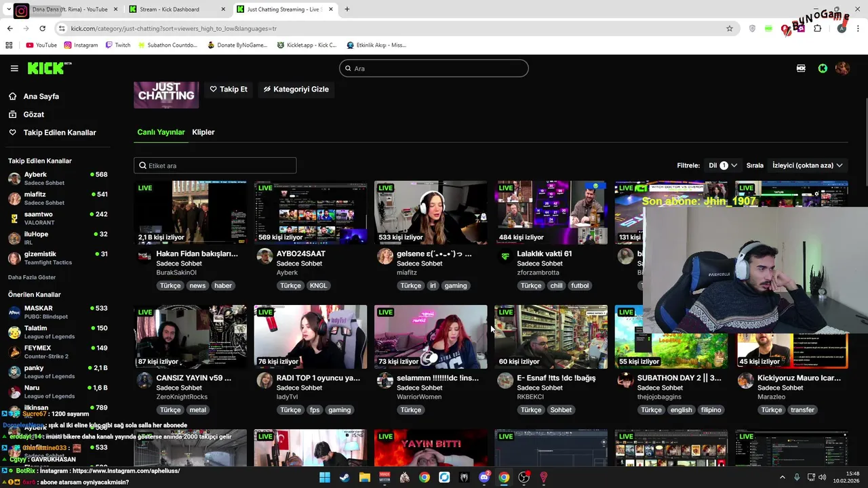Viewport: 868px width, 488px height.
Task: Open AYBO24SAAT stream thumbnail
Action: coord(311,212)
